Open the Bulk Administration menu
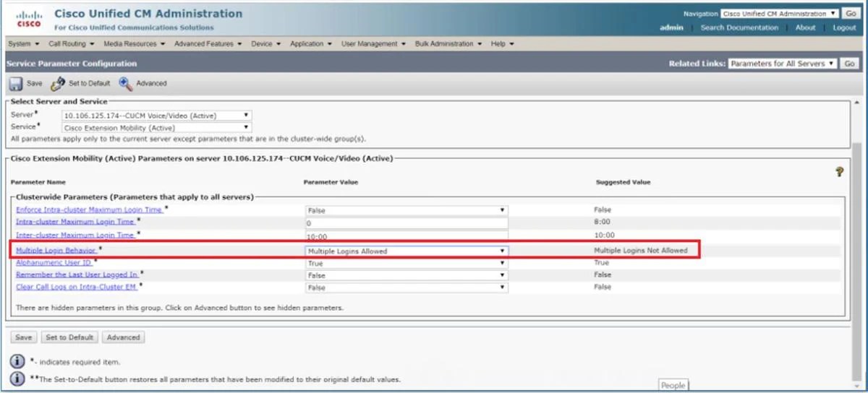Viewport: 868px width, 393px height. tap(448, 44)
